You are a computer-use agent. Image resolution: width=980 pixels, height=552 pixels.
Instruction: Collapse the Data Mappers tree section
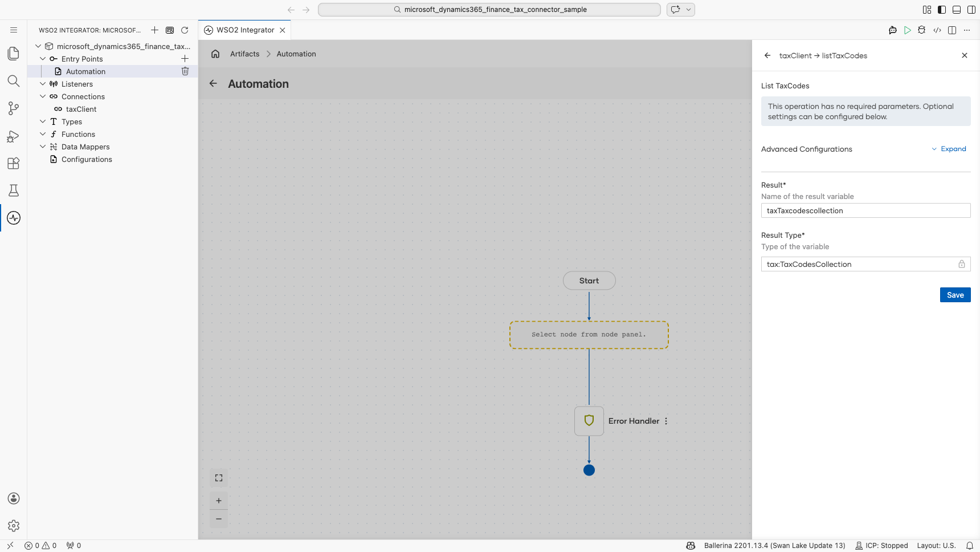point(43,147)
